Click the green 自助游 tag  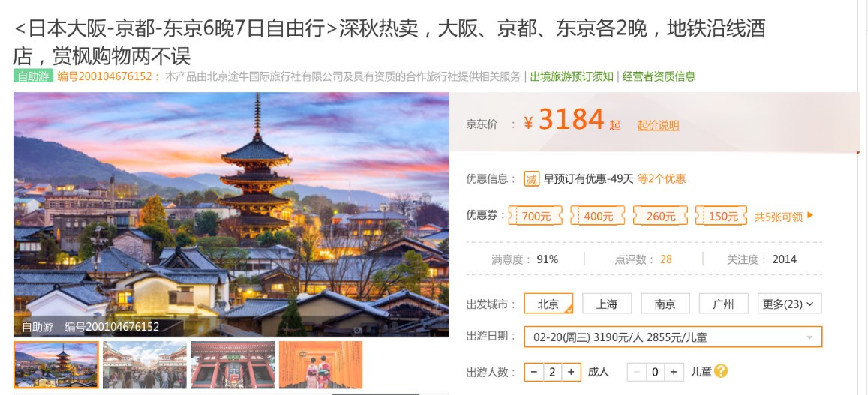pos(33,76)
